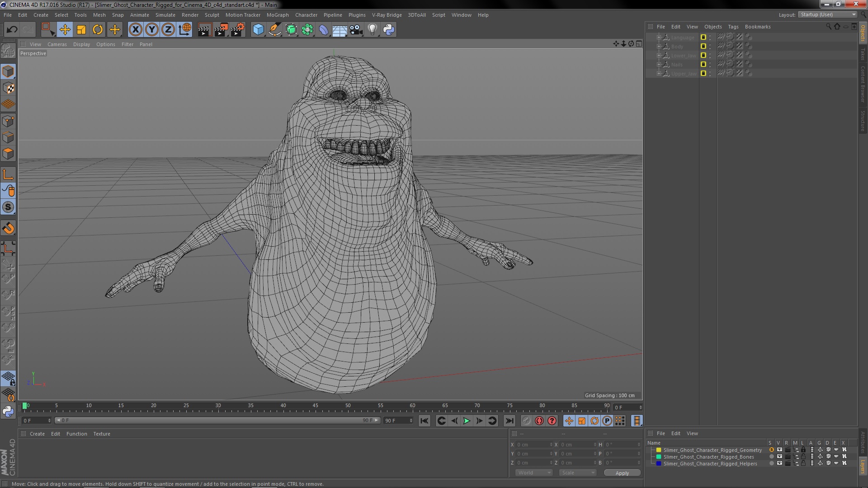This screenshot has height=488, width=868.
Task: Click the Undo arrow in the toolbar
Action: [12, 30]
